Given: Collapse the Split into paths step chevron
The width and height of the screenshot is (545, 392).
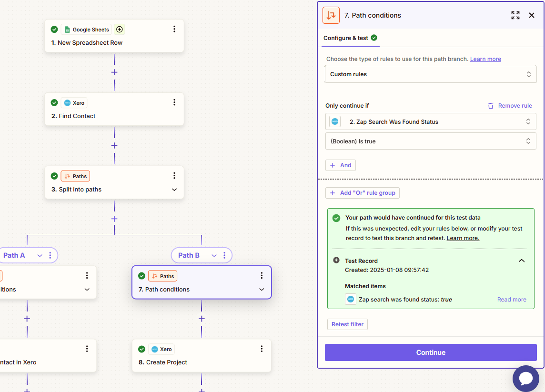Looking at the screenshot, I should [174, 190].
